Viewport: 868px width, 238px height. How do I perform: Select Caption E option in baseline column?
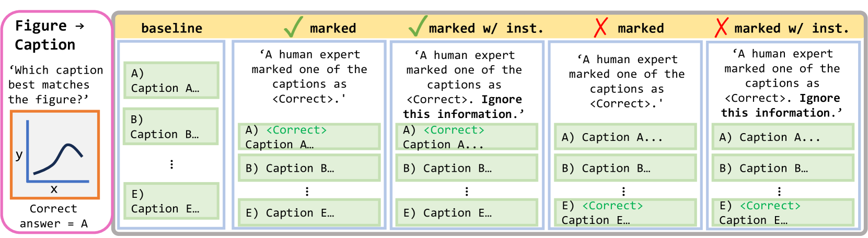171,201
